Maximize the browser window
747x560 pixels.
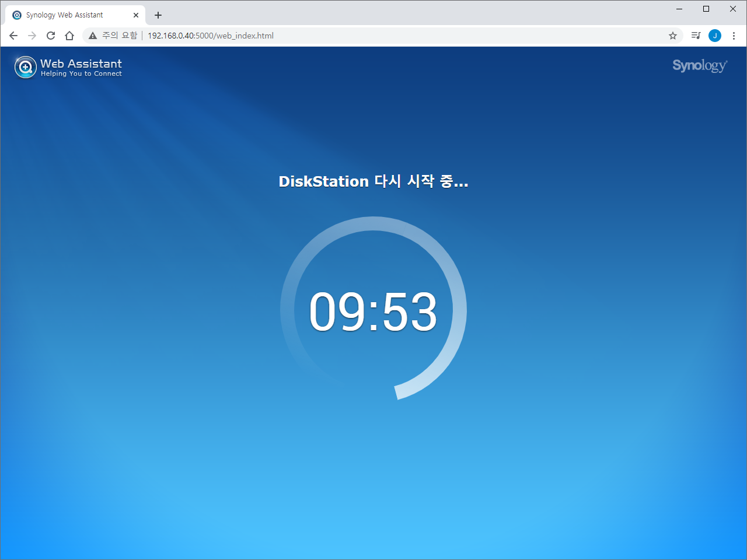point(706,9)
